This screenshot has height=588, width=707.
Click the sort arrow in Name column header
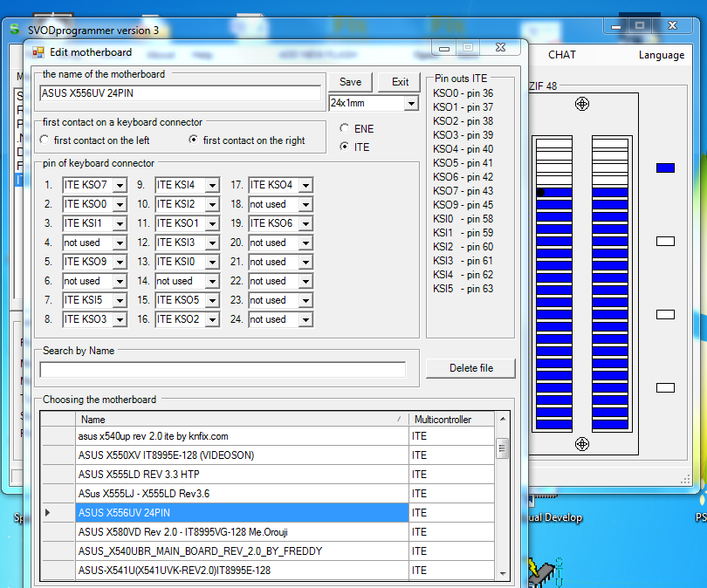click(x=400, y=420)
